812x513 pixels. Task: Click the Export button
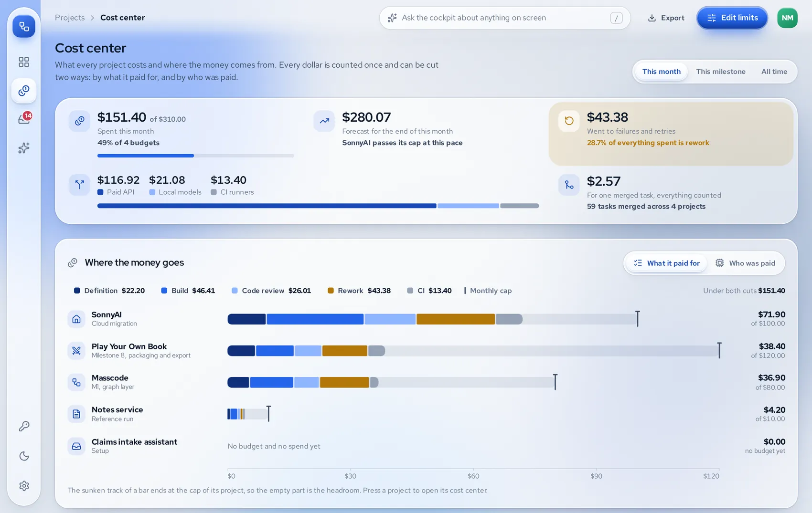tap(666, 18)
